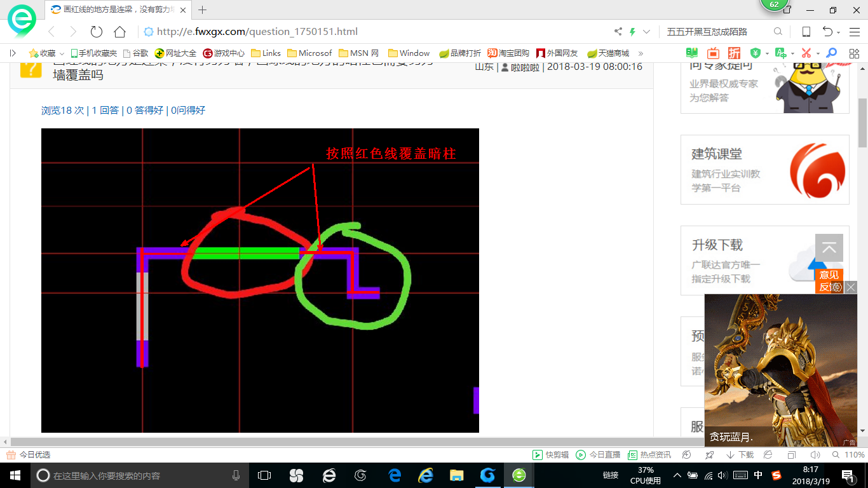
Task: Click the browser forward arrow
Action: [x=73, y=32]
